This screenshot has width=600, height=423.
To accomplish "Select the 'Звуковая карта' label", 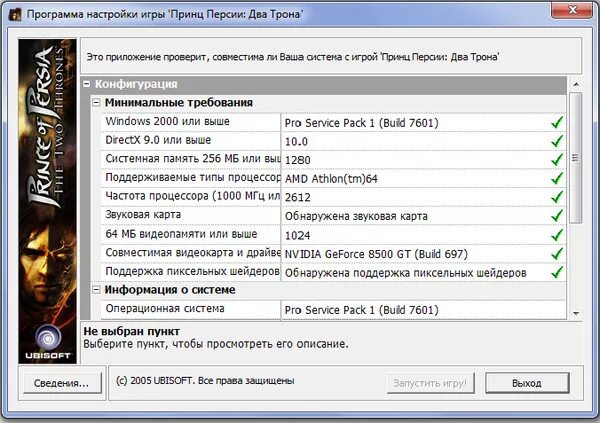I will [143, 215].
